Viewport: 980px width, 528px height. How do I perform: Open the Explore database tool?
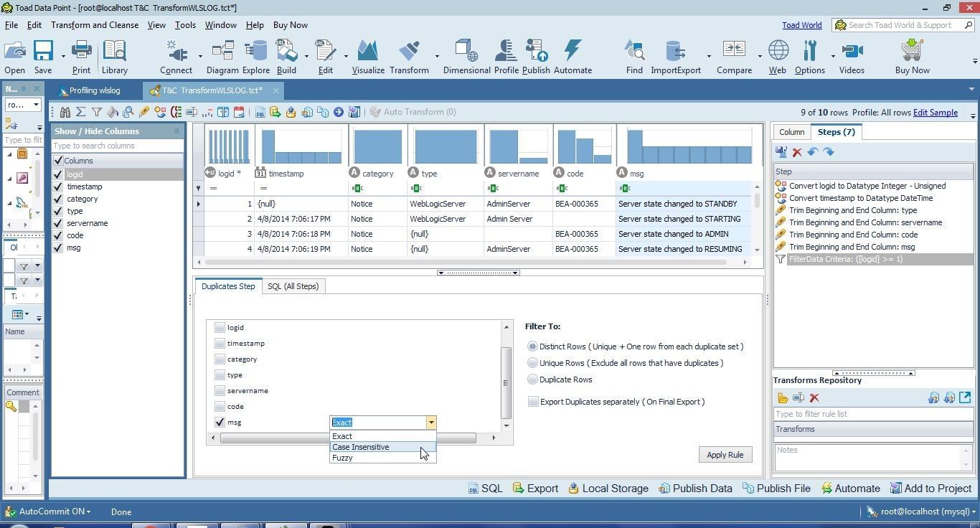click(255, 57)
